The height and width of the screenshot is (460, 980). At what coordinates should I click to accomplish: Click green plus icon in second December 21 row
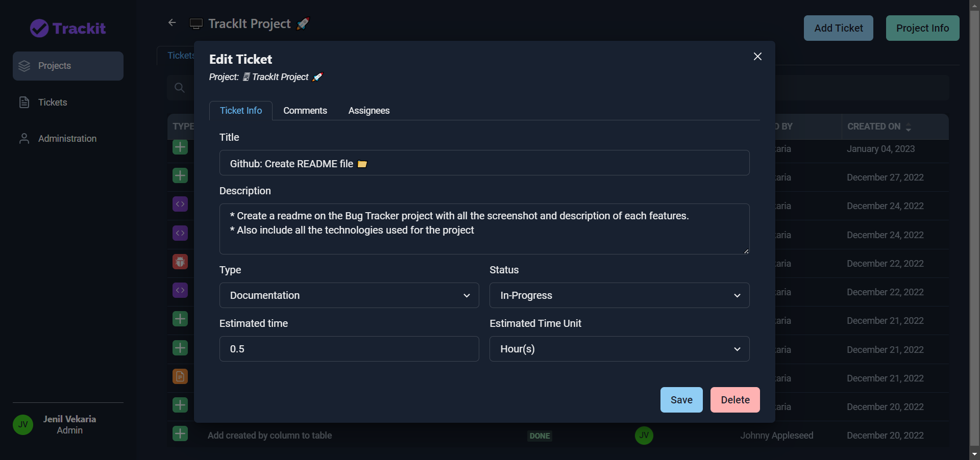click(180, 348)
